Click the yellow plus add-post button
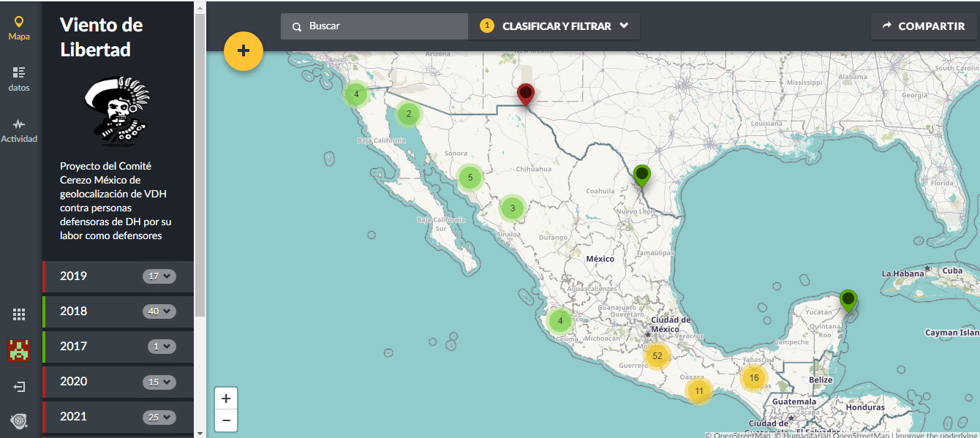This screenshot has height=438, width=980. tap(244, 51)
